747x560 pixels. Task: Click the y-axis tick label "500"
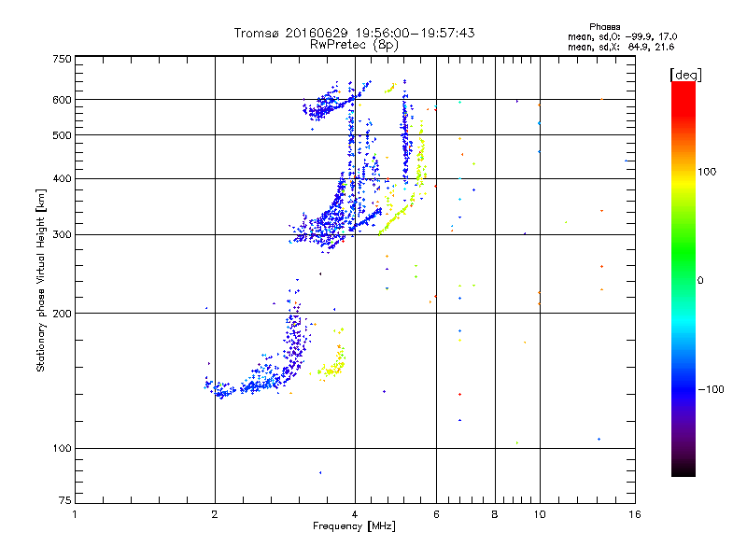(62, 135)
